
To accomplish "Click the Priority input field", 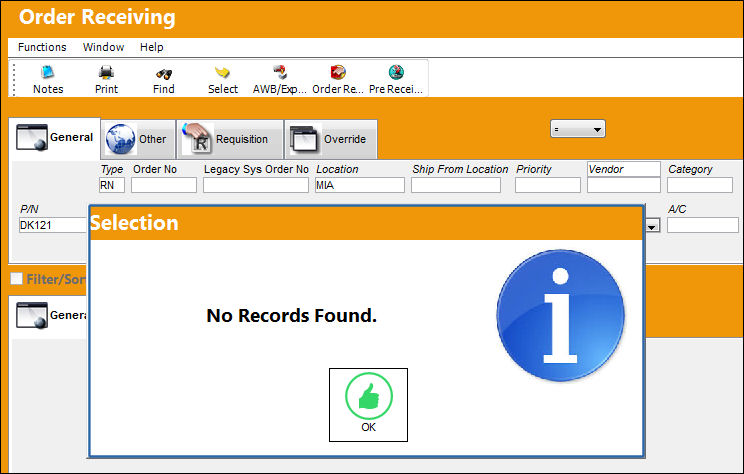I will pyautogui.click(x=548, y=185).
